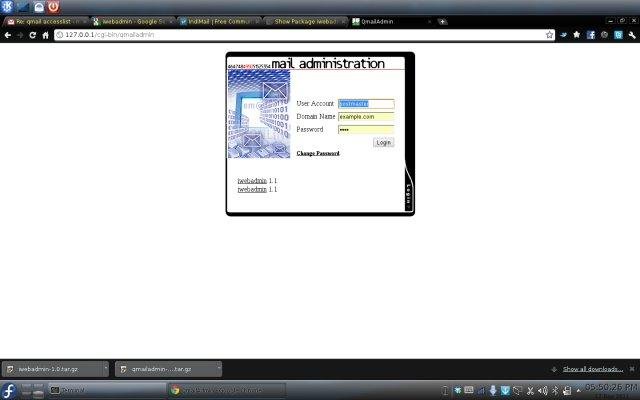Open the wrench settings menu
Image resolution: width=640 pixels, height=400 pixels.
[632, 35]
